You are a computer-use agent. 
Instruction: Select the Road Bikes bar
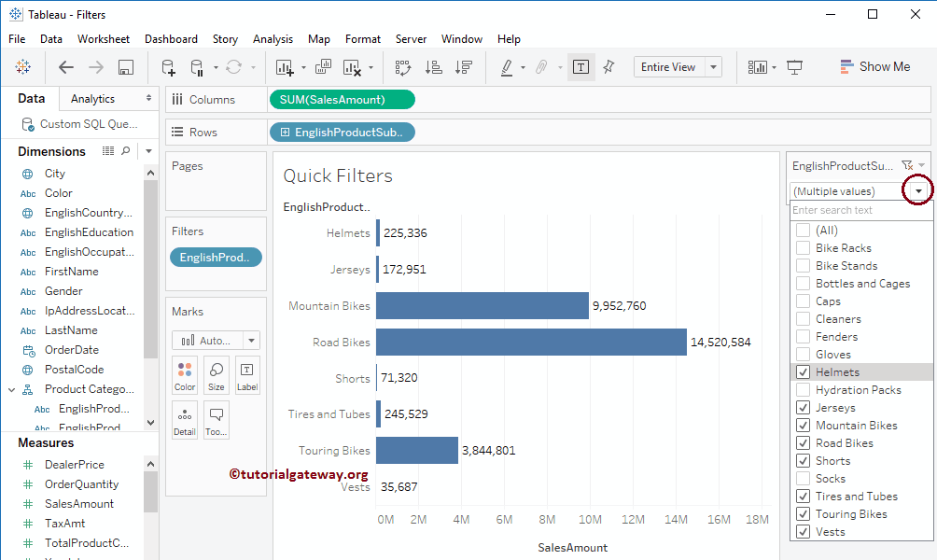(531, 342)
